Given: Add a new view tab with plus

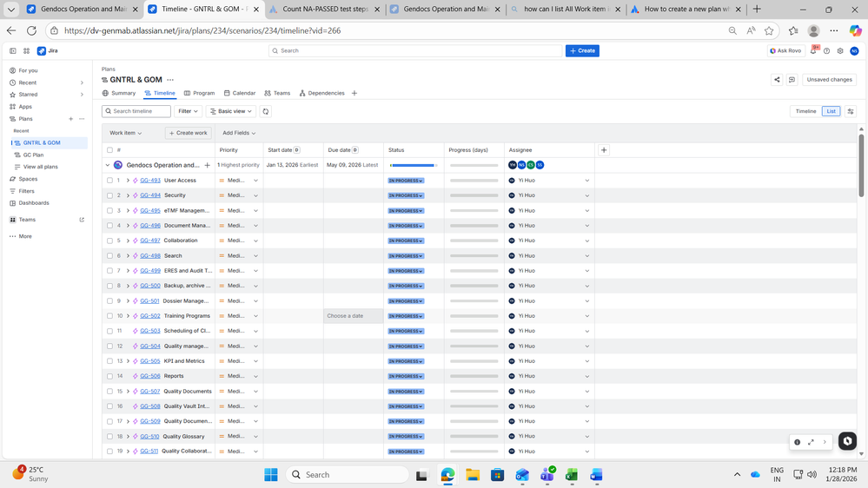Looking at the screenshot, I should (x=354, y=93).
